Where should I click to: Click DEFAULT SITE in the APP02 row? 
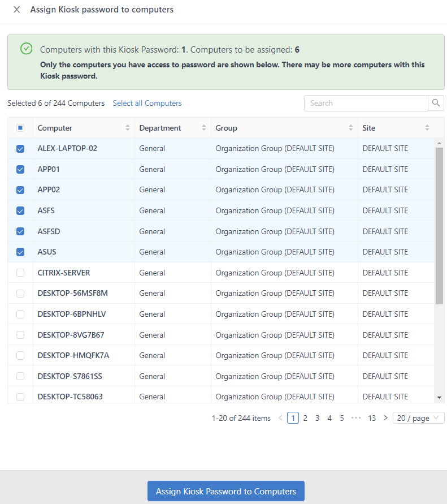385,190
